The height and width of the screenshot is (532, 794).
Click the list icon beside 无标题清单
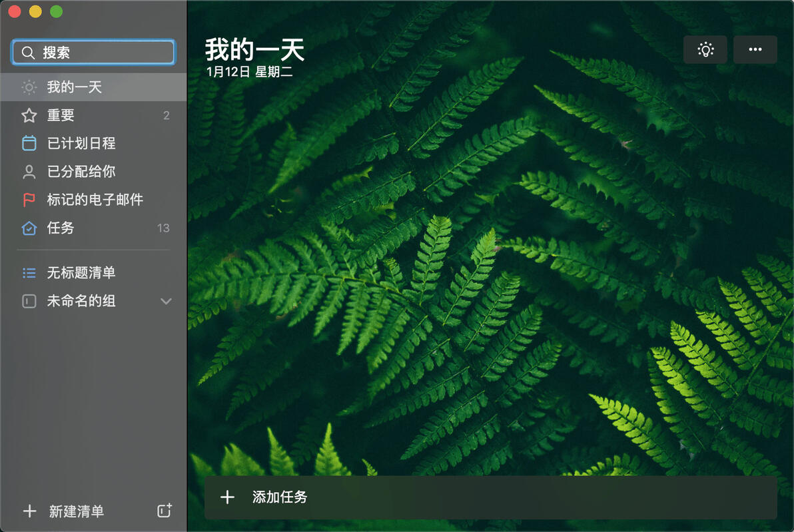tap(29, 274)
